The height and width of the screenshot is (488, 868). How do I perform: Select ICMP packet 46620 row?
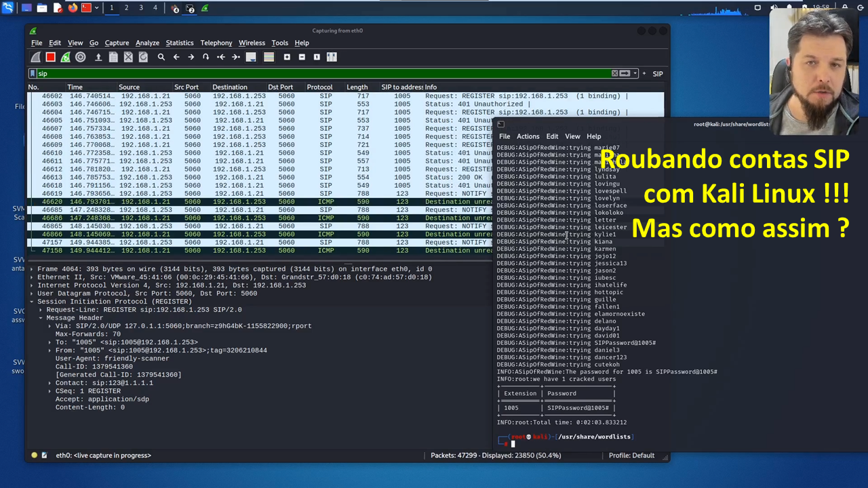(x=260, y=201)
